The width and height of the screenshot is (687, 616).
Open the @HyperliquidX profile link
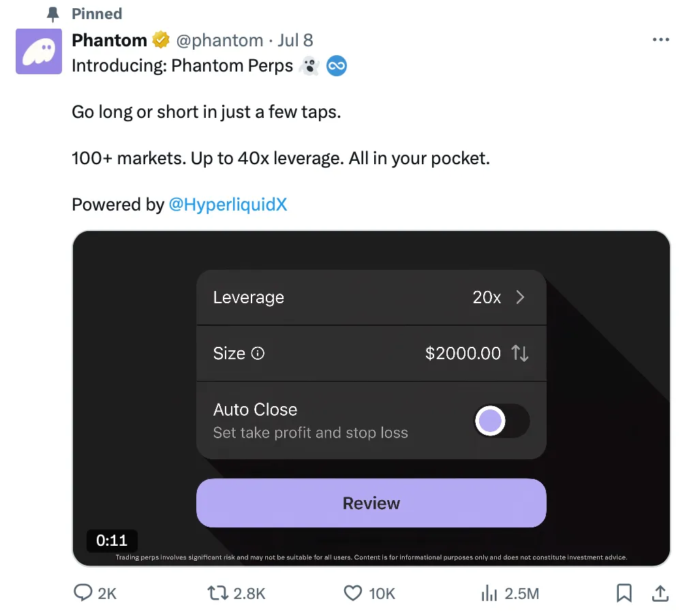click(x=228, y=204)
